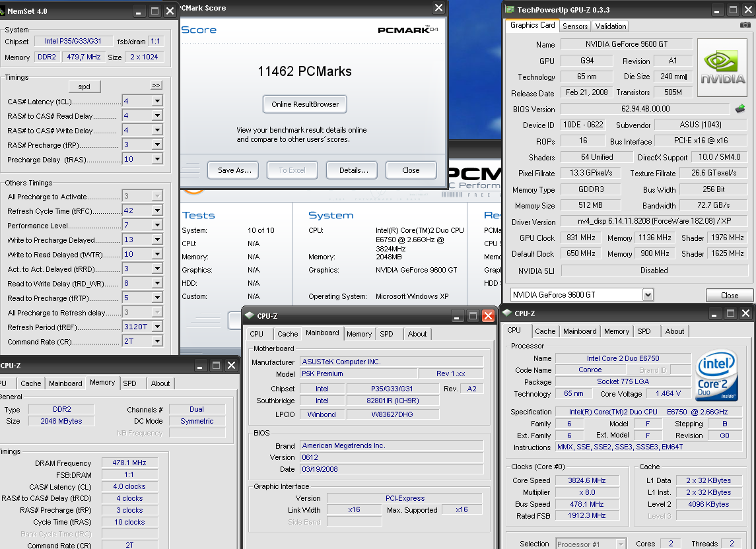Open the Cache tab in right CPU-Z window
Screen dimensions: 756x549
(545, 331)
